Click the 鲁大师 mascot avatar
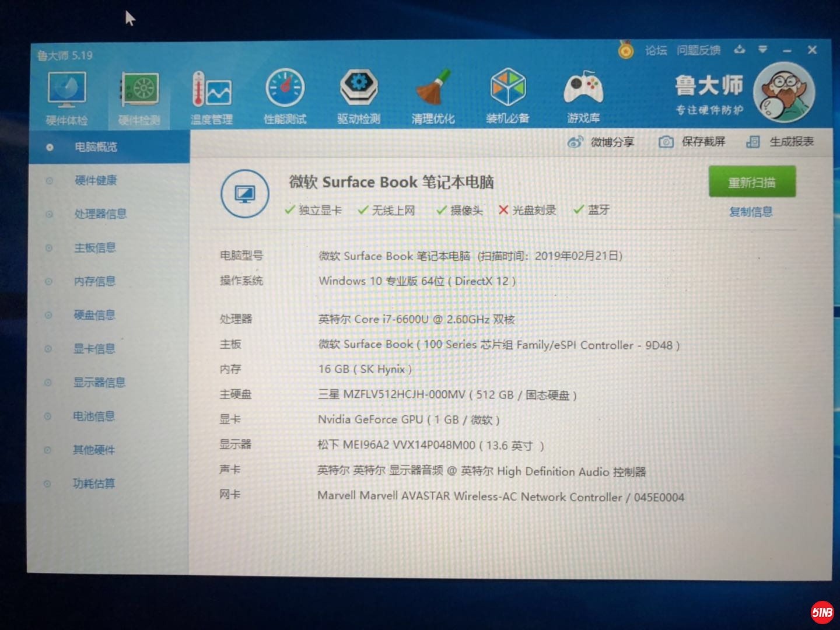Viewport: 840px width, 630px height. [x=784, y=92]
